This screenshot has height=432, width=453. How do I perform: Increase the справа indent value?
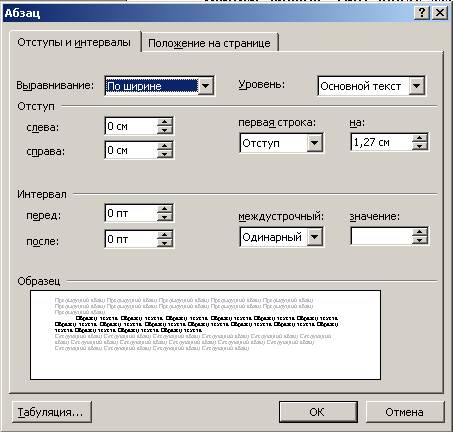pos(165,146)
